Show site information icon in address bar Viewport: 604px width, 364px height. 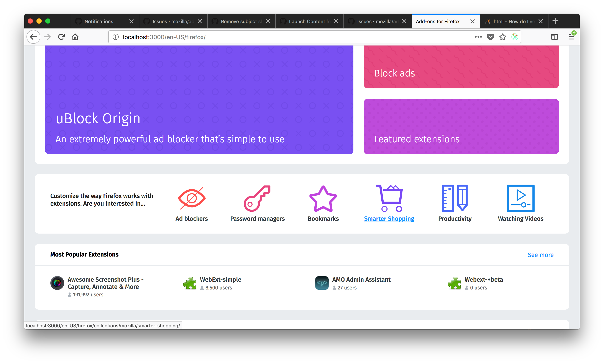point(115,37)
